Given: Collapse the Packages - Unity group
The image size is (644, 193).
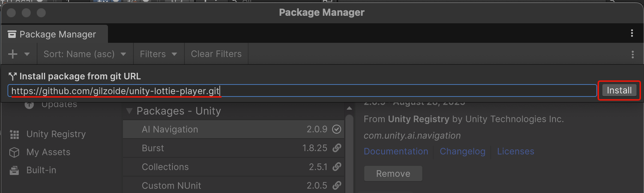Looking at the screenshot, I should (129, 111).
